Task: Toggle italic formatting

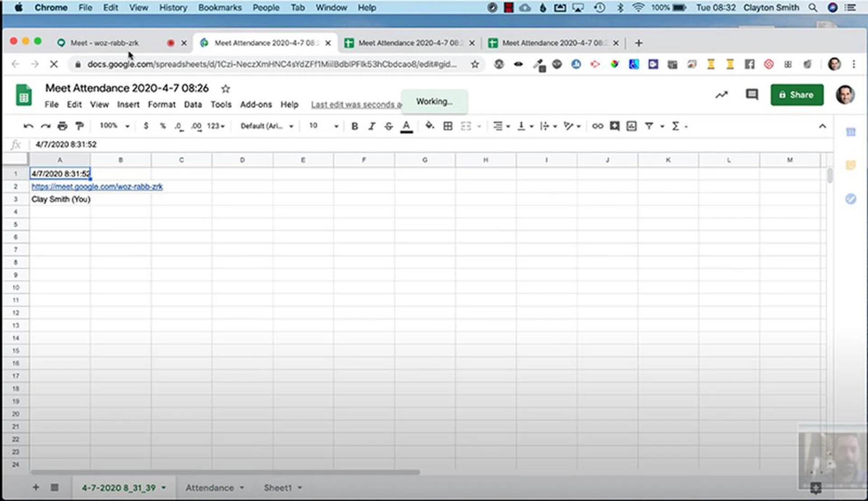Action: coord(372,126)
